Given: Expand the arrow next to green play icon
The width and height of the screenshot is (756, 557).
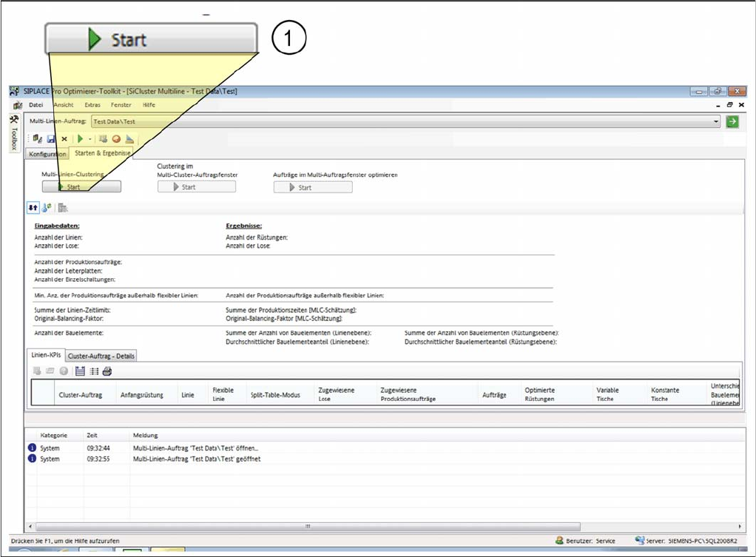Looking at the screenshot, I should point(90,138).
